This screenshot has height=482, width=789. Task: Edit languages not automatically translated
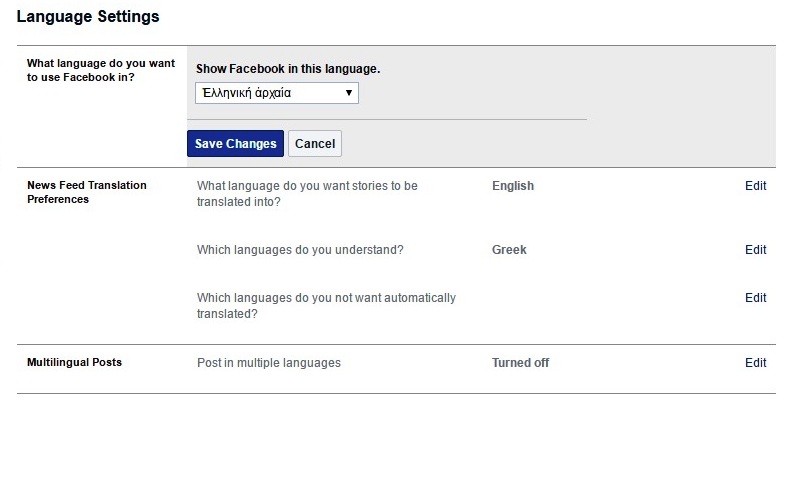[755, 297]
